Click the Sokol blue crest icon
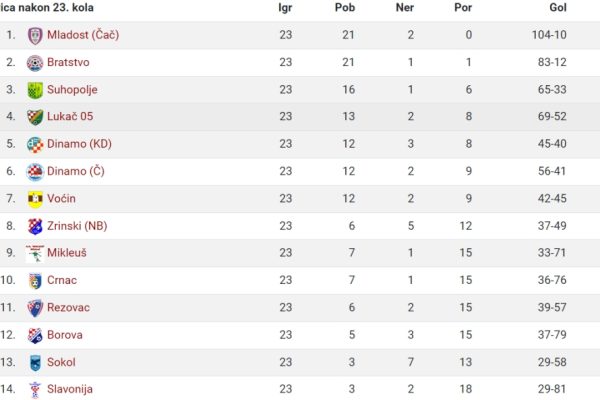The image size is (600, 400). 35,362
